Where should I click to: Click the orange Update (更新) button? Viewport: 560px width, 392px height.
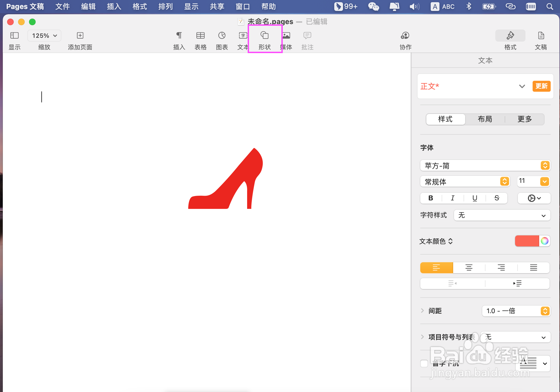click(x=541, y=86)
